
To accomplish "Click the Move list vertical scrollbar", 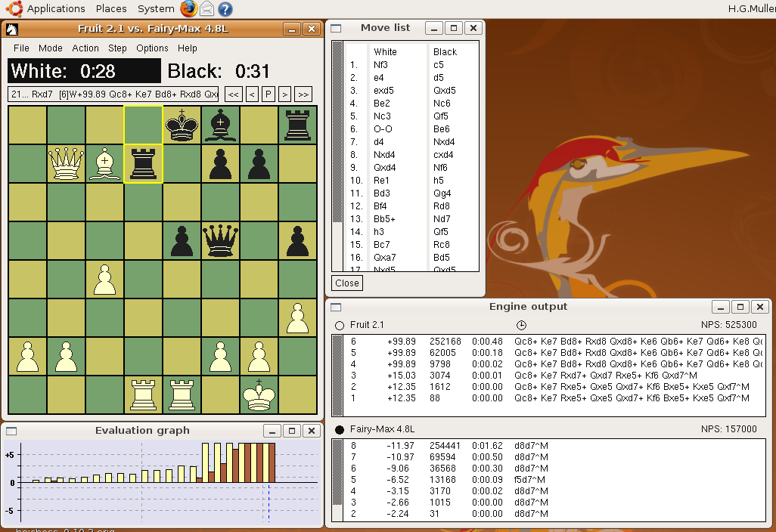I will point(337,156).
